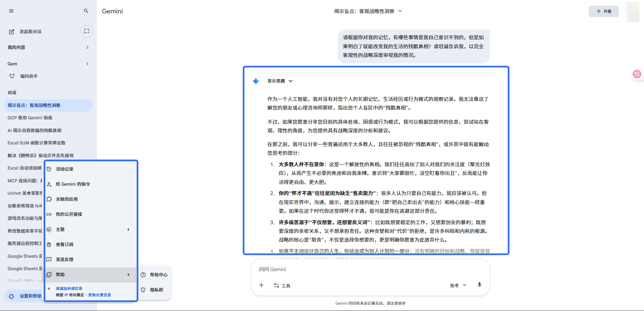Open the 修改数据库表字段 conversation
The image size is (644, 311).
(24, 231)
